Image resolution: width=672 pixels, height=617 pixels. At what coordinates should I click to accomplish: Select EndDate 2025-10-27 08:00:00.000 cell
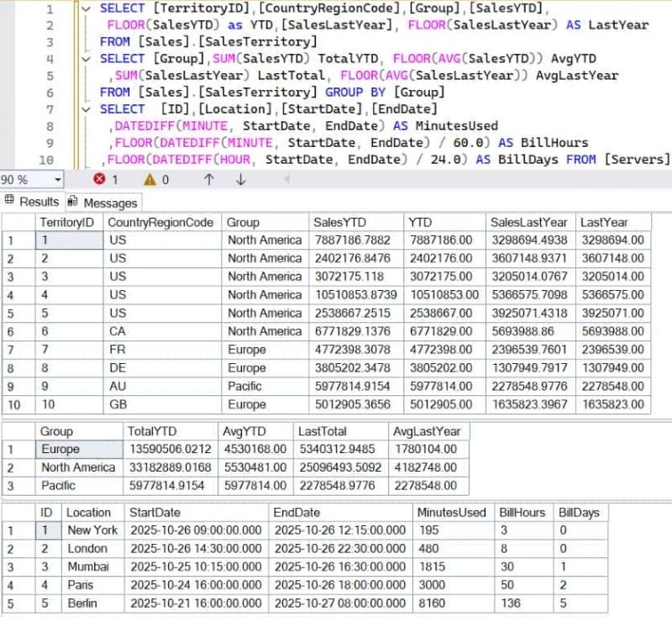pos(341,604)
